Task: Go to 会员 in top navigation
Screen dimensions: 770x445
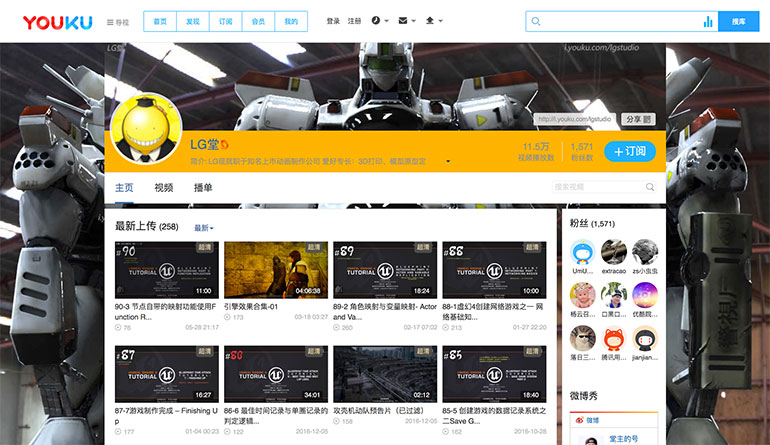Action: coord(258,22)
